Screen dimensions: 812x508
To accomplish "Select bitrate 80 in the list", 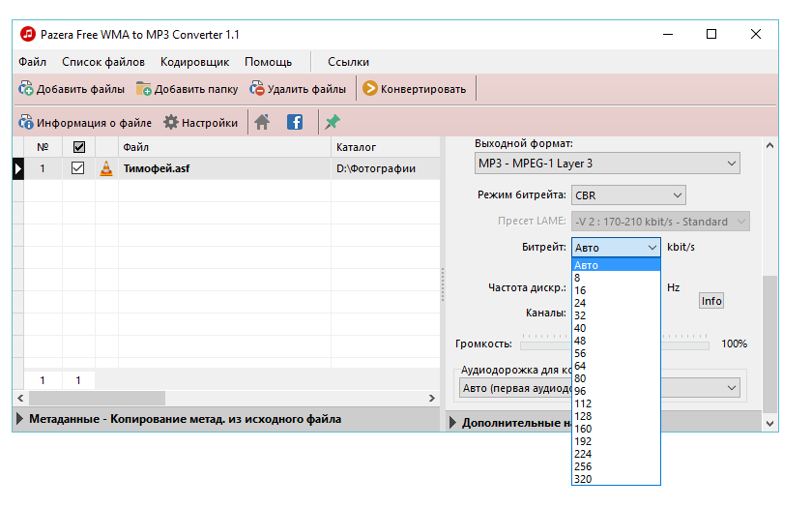I will pyautogui.click(x=617, y=378).
